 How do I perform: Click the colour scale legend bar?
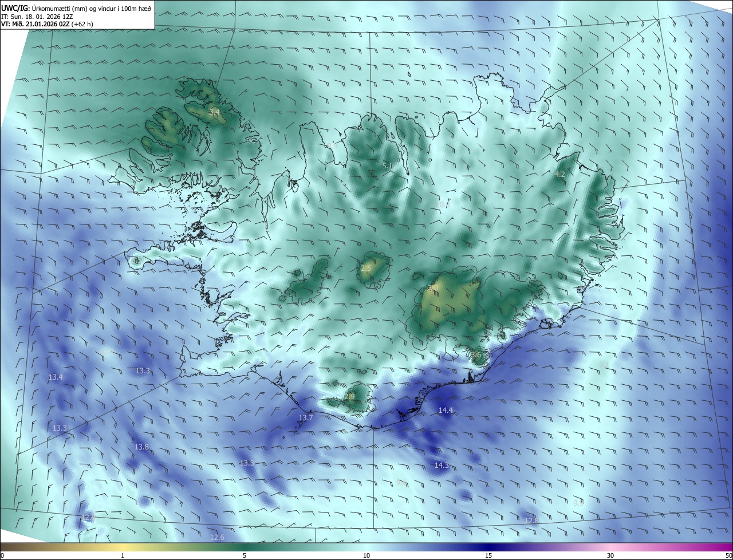coord(366,547)
